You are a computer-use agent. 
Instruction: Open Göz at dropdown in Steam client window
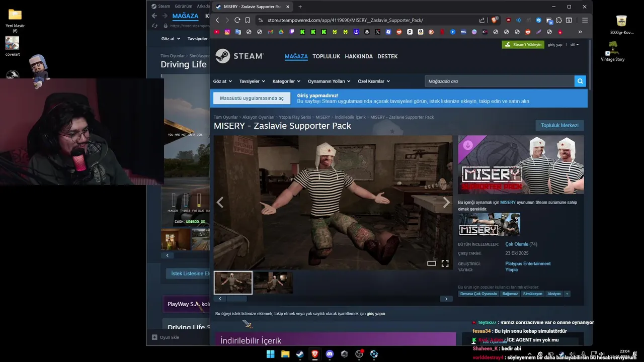point(170,39)
